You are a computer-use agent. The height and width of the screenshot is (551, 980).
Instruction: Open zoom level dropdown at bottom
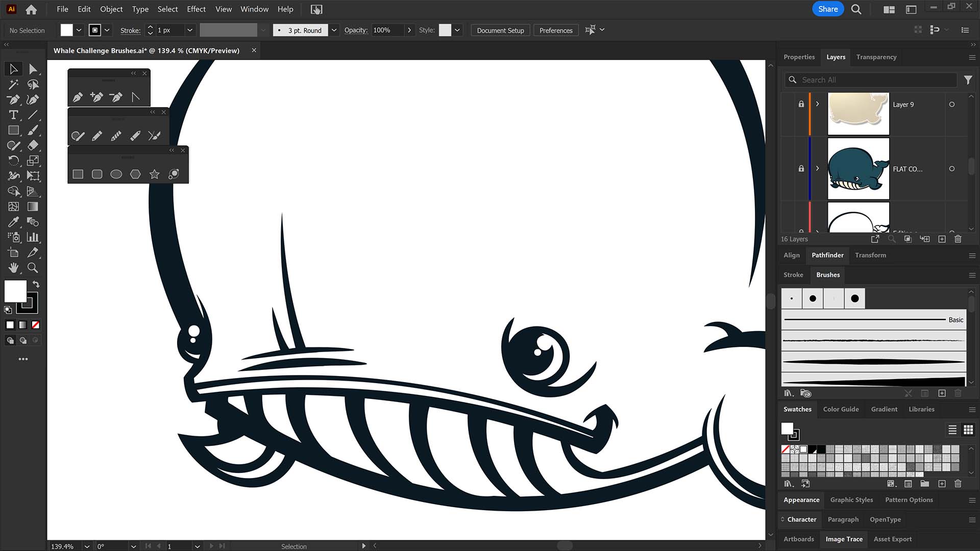87,546
